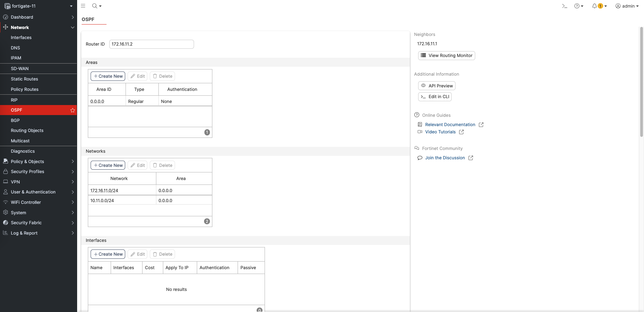Click View Routing Monitor button
Image resolution: width=644 pixels, height=312 pixels.
(x=446, y=56)
